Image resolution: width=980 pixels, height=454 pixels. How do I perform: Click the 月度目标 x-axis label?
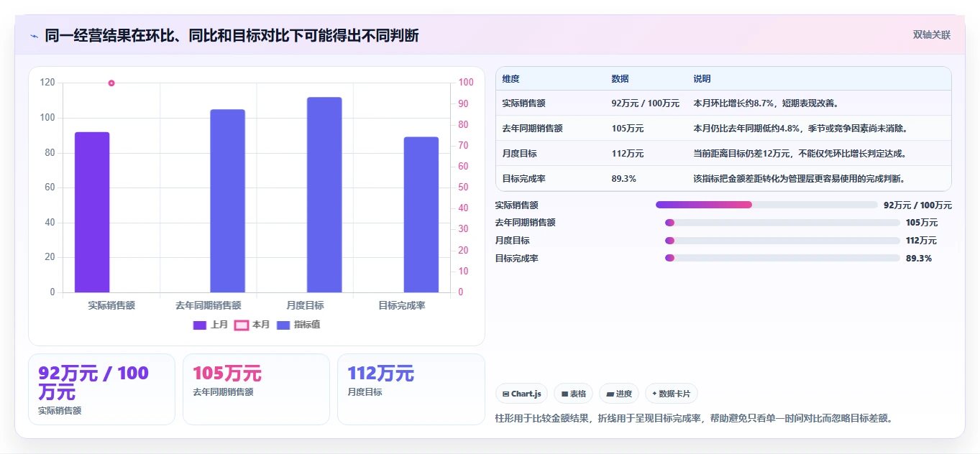(305, 305)
